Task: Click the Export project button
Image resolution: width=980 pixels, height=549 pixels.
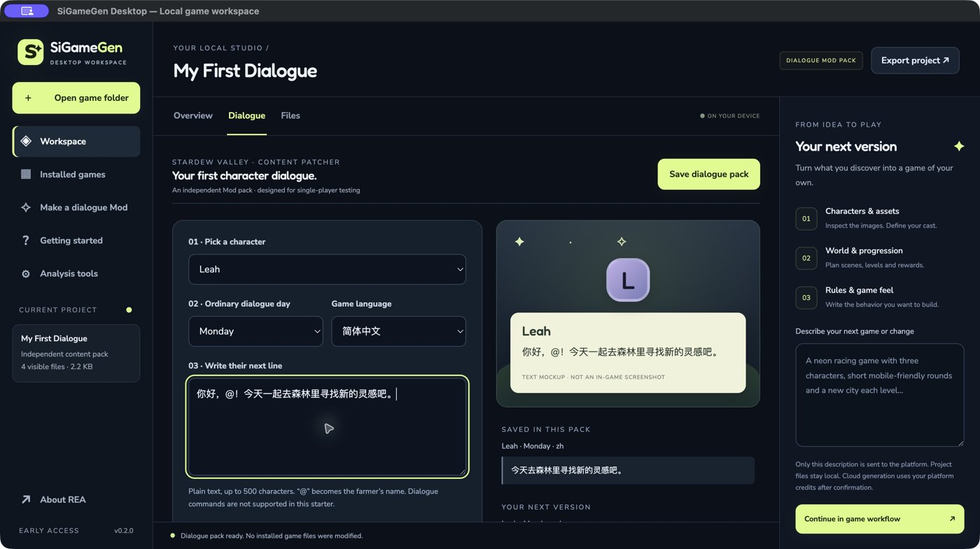Action: coord(915,60)
